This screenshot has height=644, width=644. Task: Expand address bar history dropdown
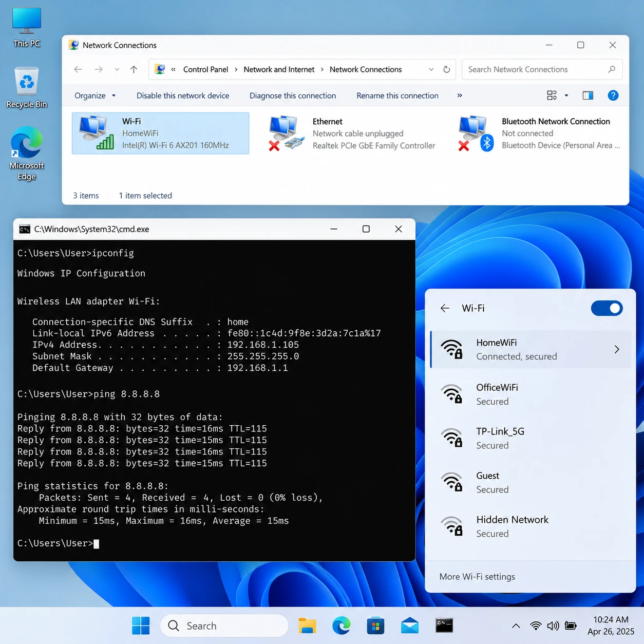point(431,69)
